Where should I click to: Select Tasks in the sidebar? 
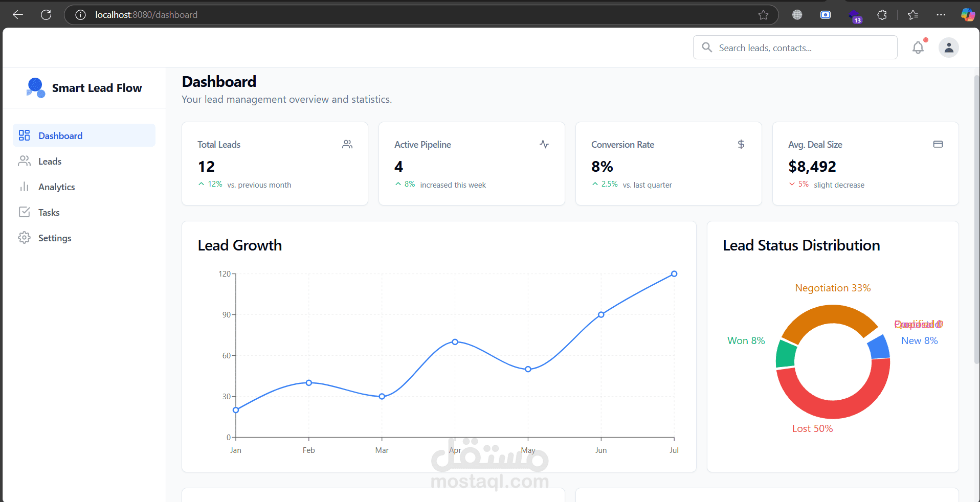(x=84, y=212)
